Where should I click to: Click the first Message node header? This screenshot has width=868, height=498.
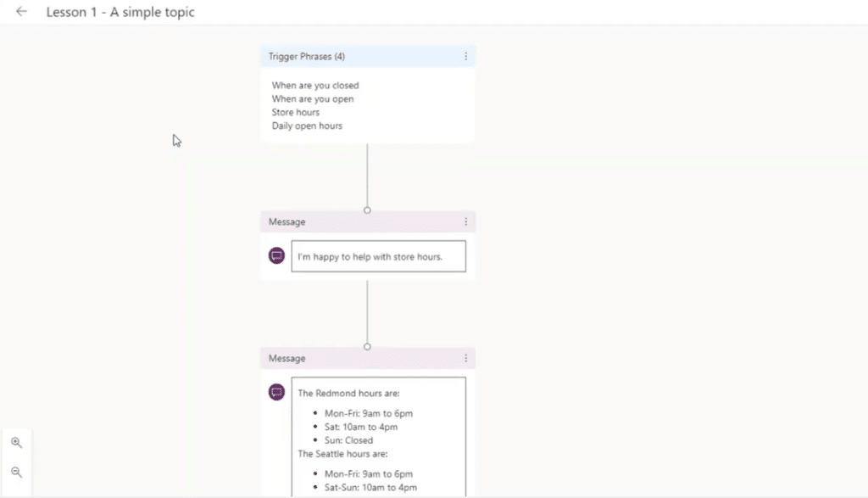point(368,221)
